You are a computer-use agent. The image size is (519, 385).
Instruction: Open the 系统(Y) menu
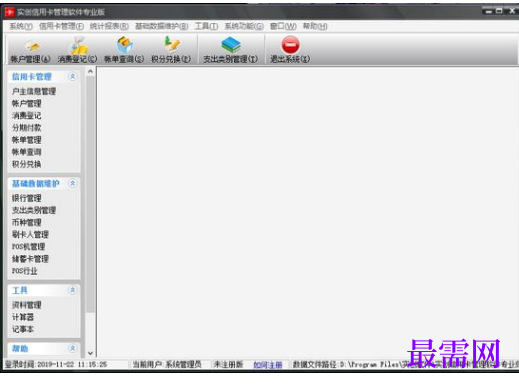[x=21, y=26]
